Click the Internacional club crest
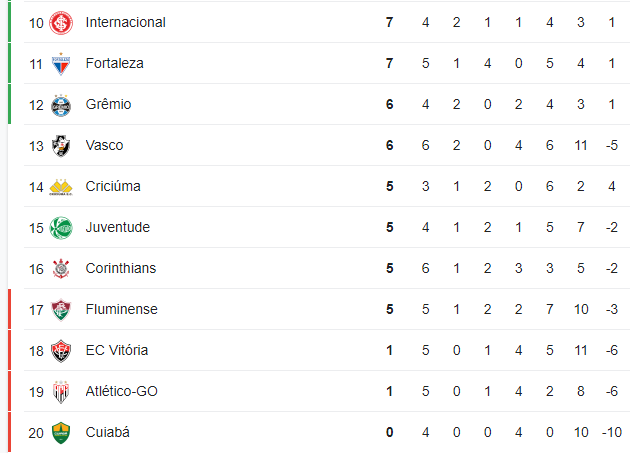The height and width of the screenshot is (453, 630). [x=61, y=23]
